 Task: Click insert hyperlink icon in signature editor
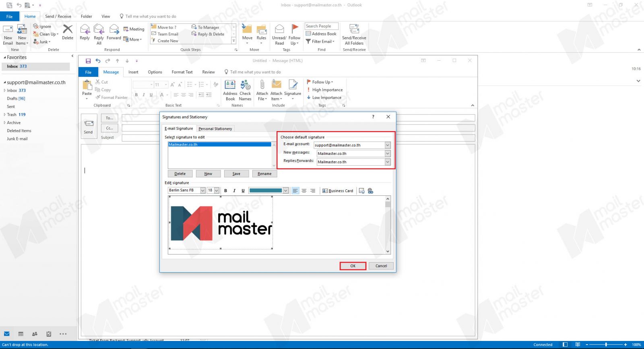coord(370,191)
